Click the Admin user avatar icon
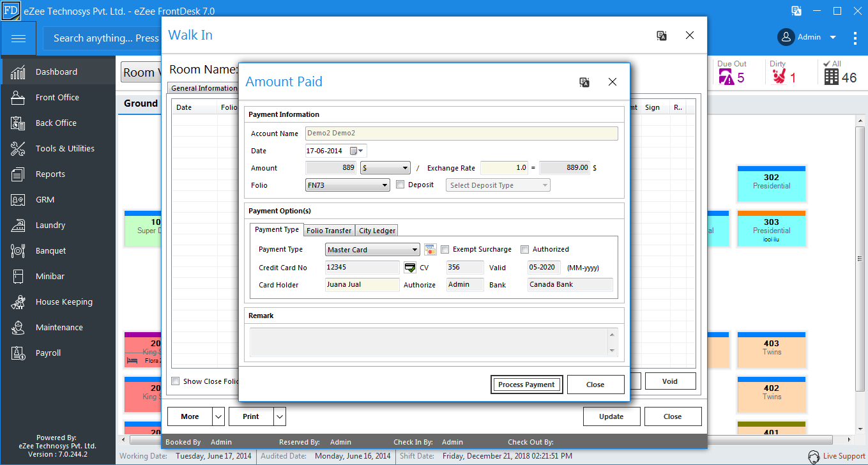This screenshot has width=868, height=465. coord(786,37)
